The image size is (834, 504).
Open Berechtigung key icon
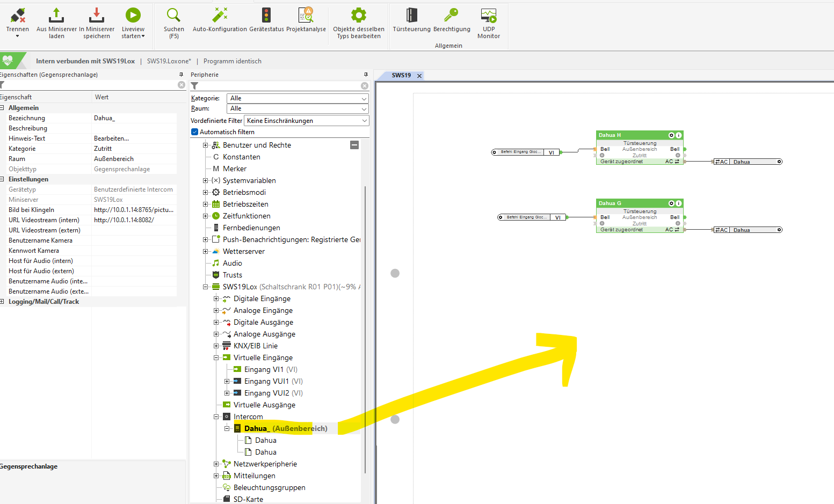click(451, 15)
